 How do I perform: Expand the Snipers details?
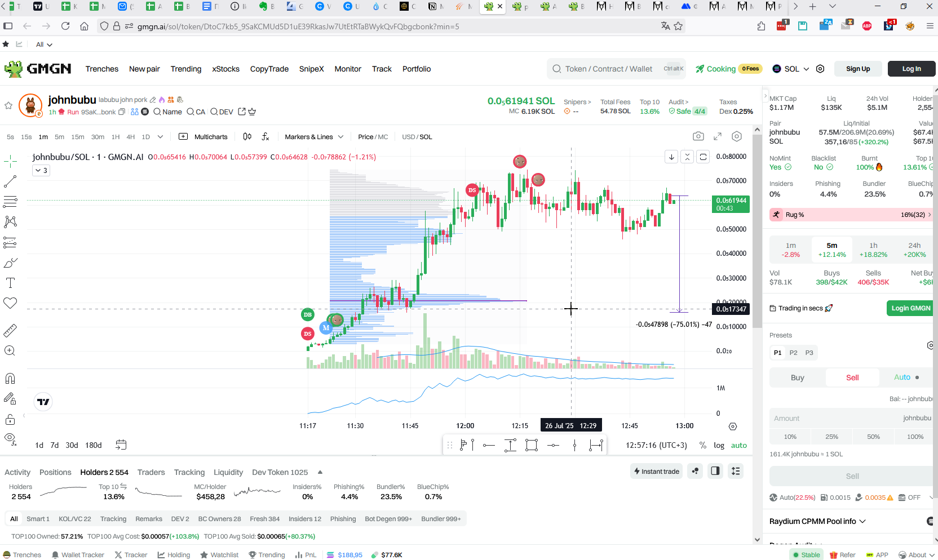point(577,102)
